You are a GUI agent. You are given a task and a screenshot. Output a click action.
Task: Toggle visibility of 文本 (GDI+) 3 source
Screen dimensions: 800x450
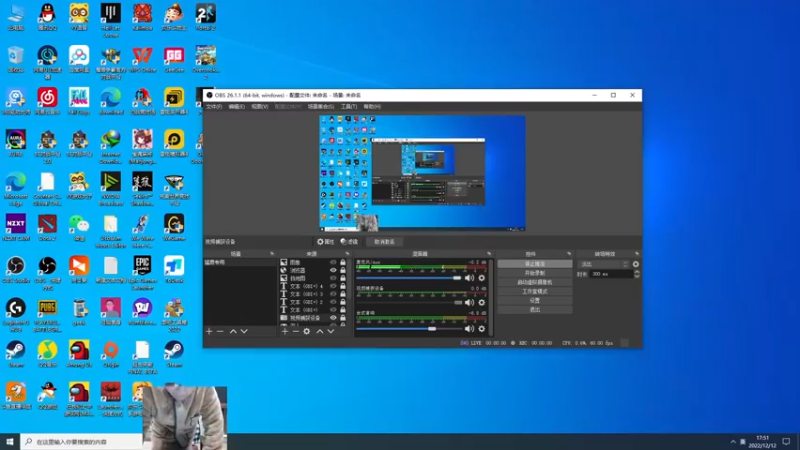coord(333,294)
